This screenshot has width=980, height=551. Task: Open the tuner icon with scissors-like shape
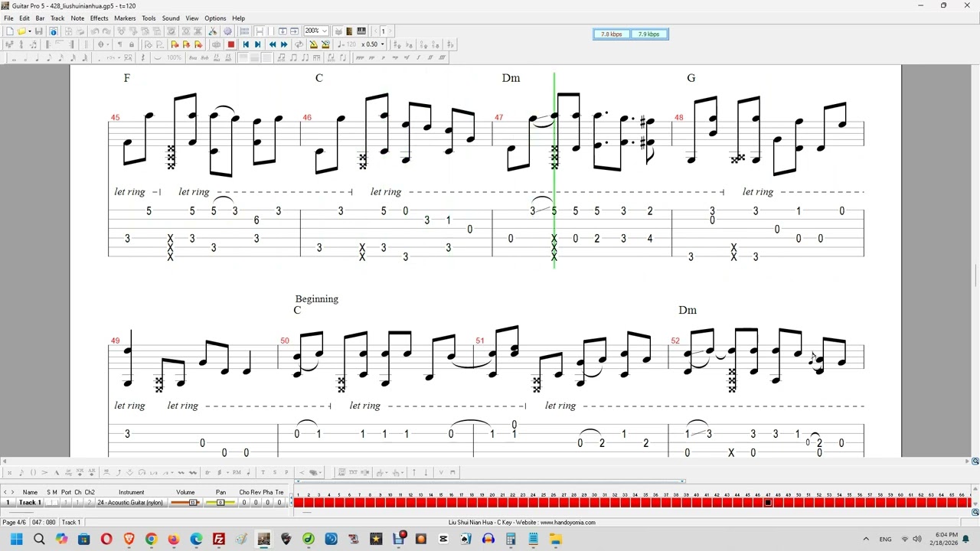pos(212,31)
